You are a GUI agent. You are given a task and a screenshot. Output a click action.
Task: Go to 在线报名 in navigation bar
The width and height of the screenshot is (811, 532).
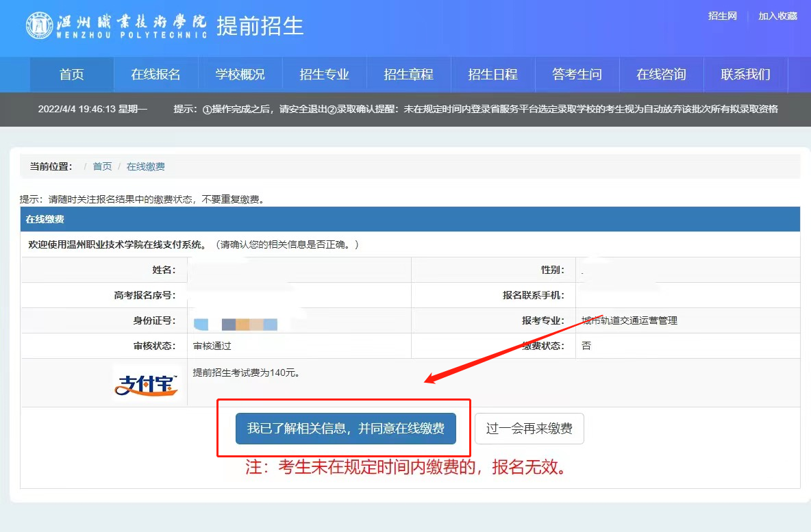tap(155, 75)
